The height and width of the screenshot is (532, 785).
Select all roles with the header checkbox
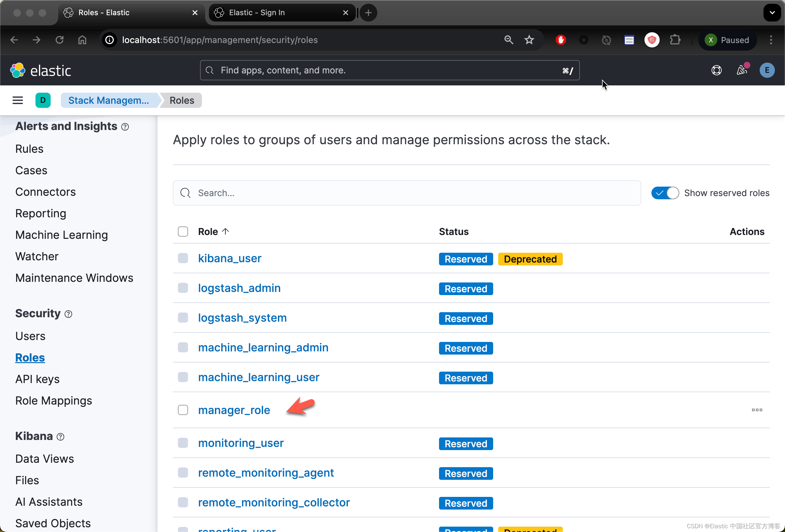(183, 231)
